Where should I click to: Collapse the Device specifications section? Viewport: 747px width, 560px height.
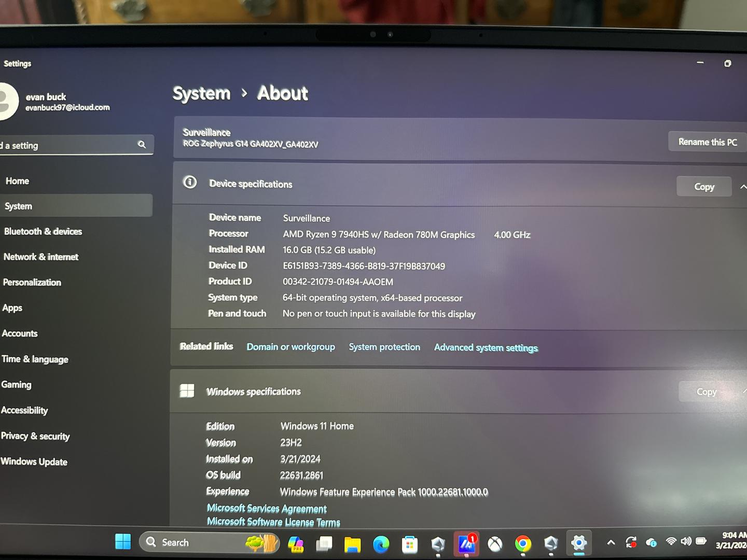click(743, 187)
